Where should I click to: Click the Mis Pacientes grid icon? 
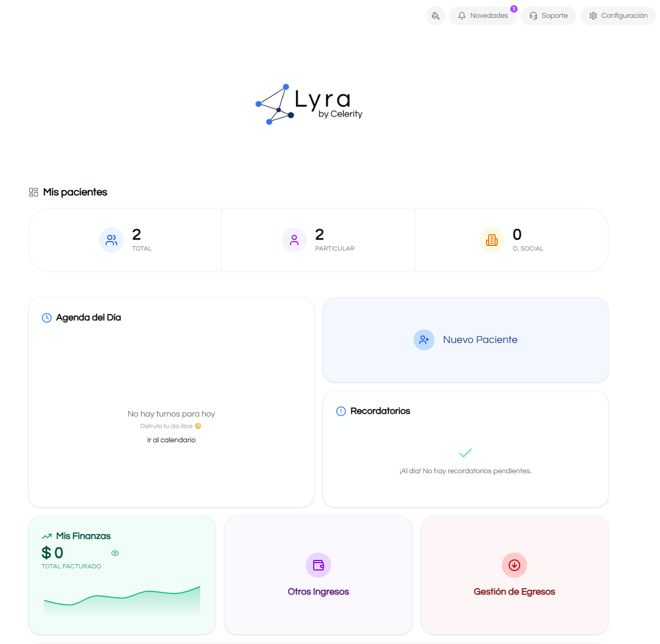(x=33, y=192)
